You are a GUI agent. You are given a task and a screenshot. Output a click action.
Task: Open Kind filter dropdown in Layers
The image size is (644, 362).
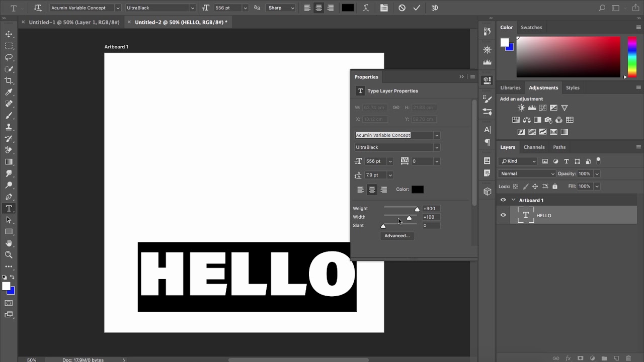click(518, 161)
